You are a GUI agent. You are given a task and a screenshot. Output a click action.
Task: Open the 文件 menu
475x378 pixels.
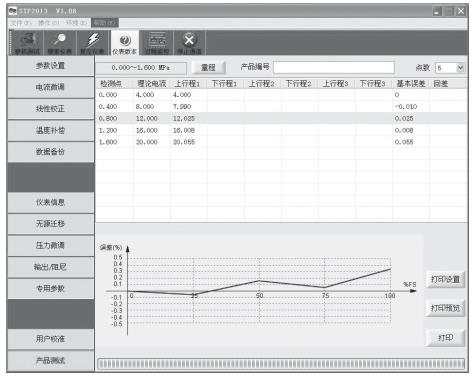[x=21, y=23]
